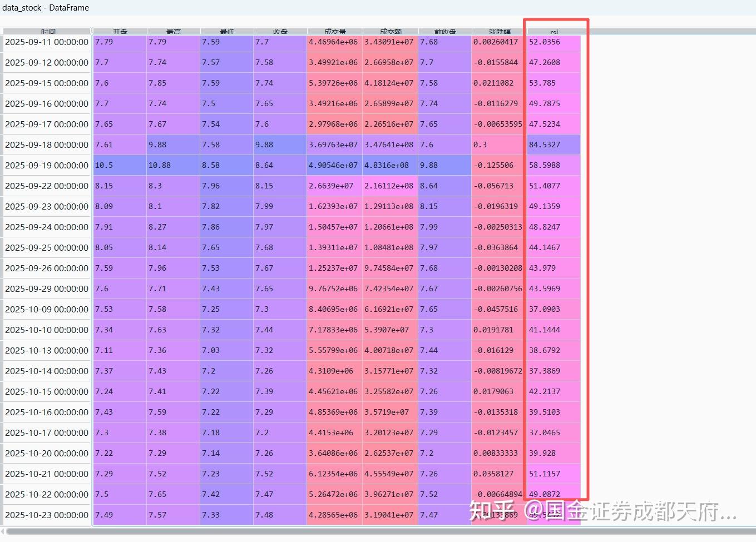Pick the 涨跌幅 cell -0.0457516
The width and height of the screenshot is (756, 542).
tap(498, 310)
